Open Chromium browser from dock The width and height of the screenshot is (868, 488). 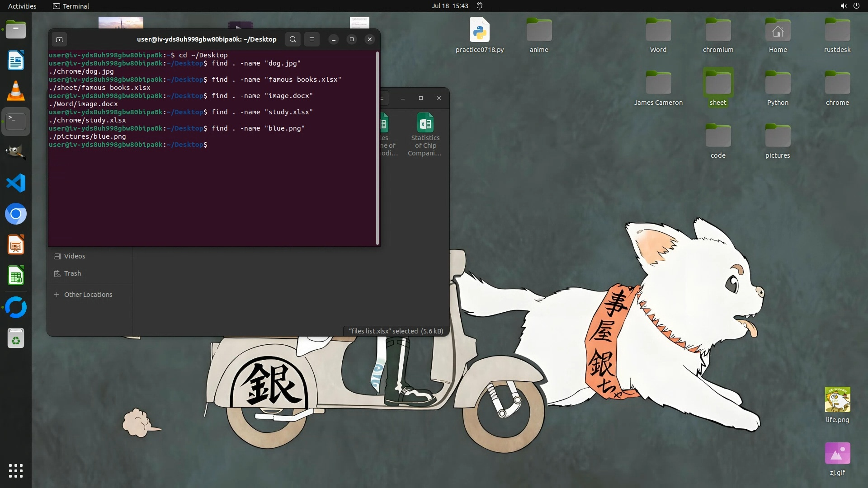[16, 214]
